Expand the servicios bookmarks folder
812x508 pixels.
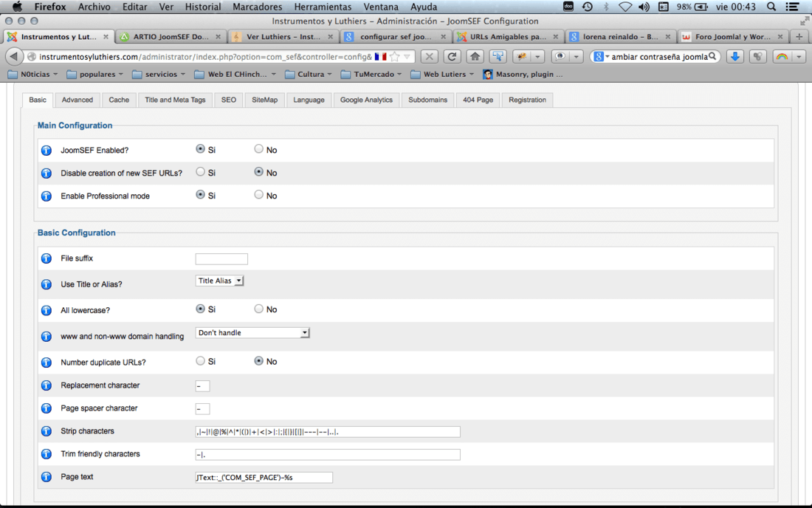coord(159,74)
